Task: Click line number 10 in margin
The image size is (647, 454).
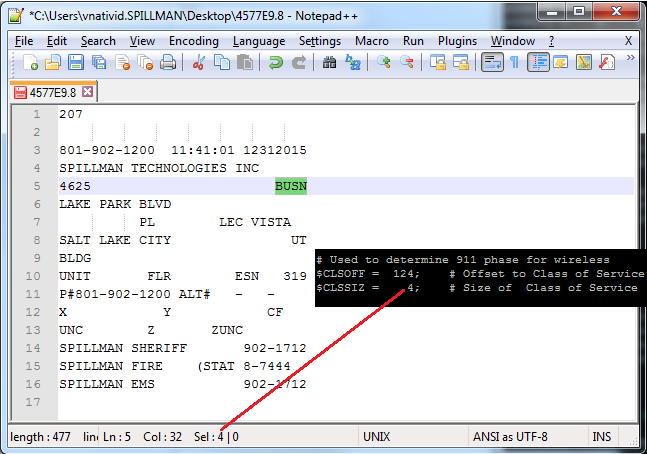Action: click(x=33, y=276)
